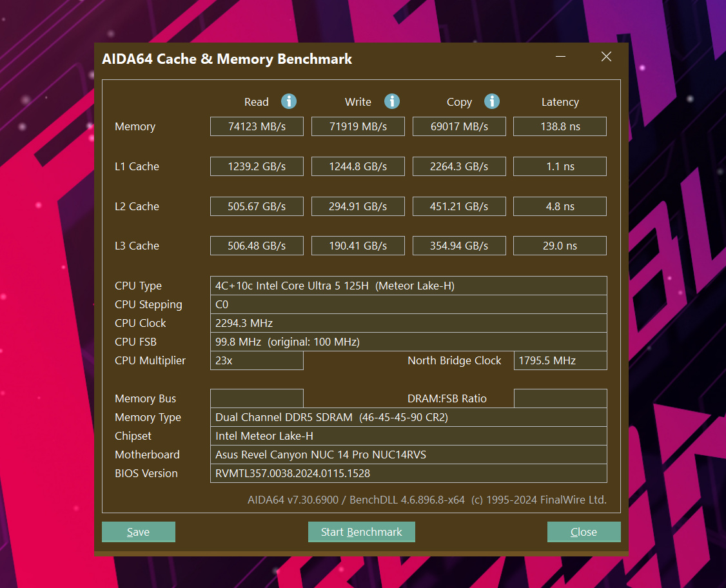
Task: Save the benchmark results
Action: tap(139, 532)
